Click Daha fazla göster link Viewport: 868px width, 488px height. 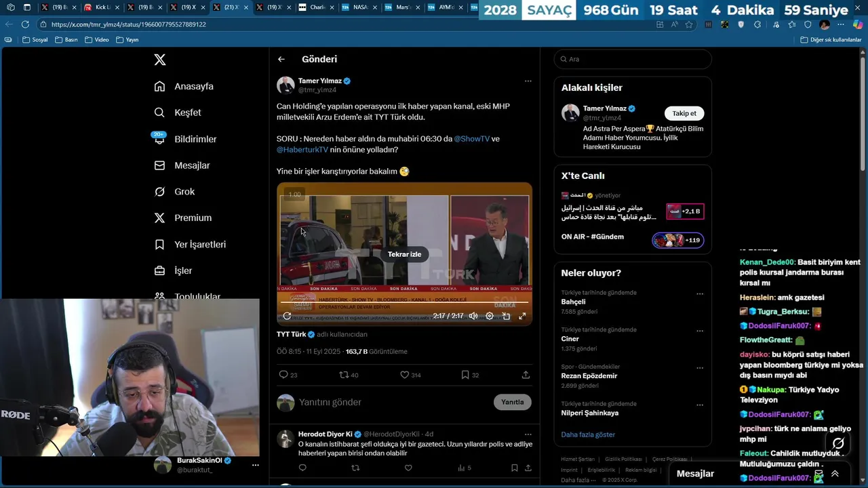point(588,434)
